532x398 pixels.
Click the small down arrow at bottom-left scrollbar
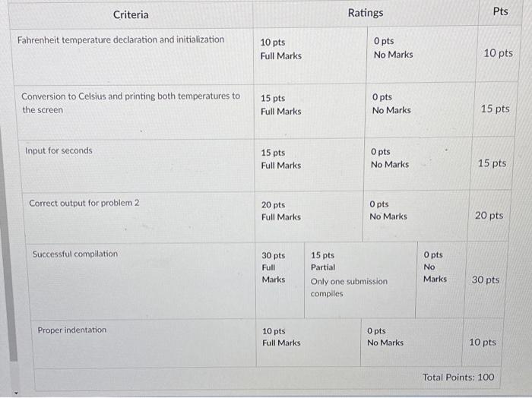[x=15, y=393]
